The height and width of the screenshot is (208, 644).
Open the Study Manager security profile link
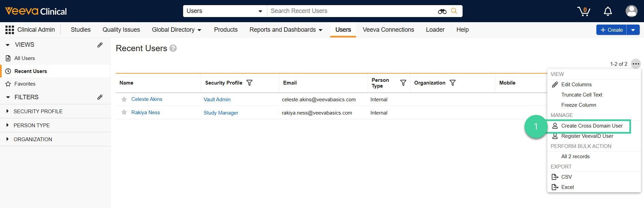(221, 113)
